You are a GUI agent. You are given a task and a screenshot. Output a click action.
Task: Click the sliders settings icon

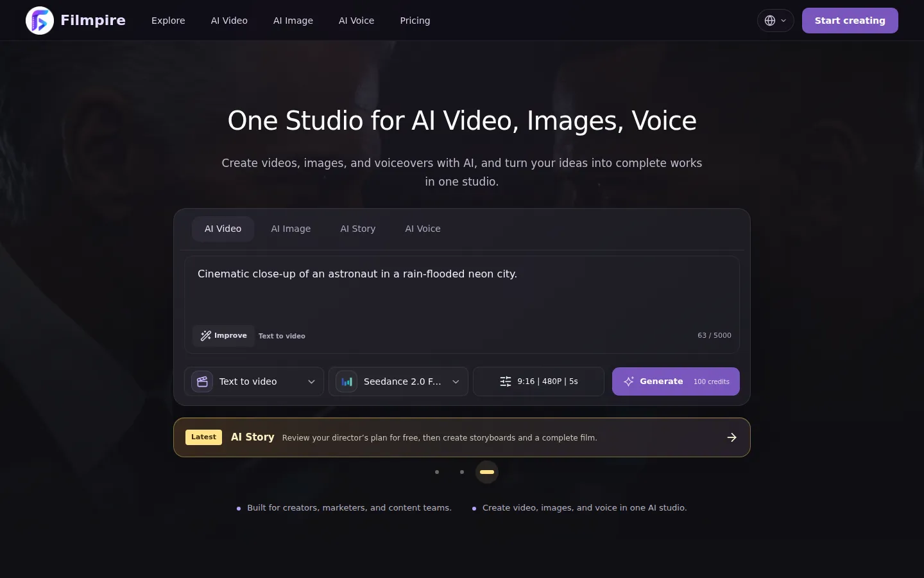(x=506, y=381)
